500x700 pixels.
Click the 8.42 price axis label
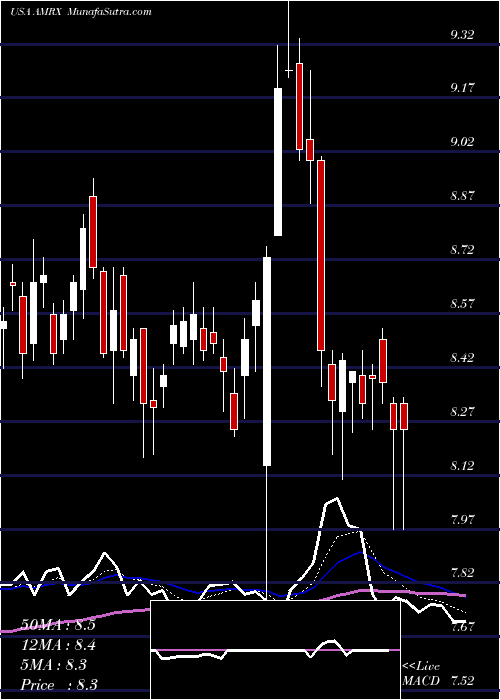[462, 358]
